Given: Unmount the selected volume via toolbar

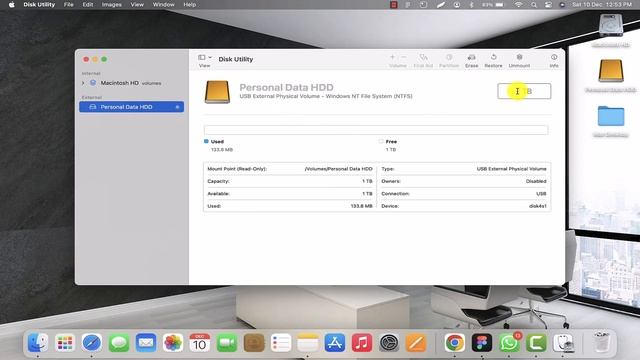Looking at the screenshot, I should pyautogui.click(x=519, y=60).
